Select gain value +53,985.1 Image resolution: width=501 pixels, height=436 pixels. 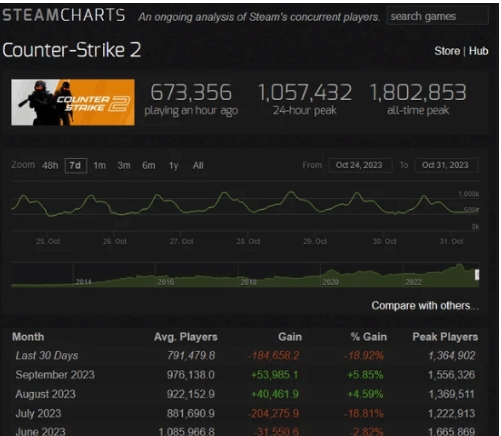(275, 375)
